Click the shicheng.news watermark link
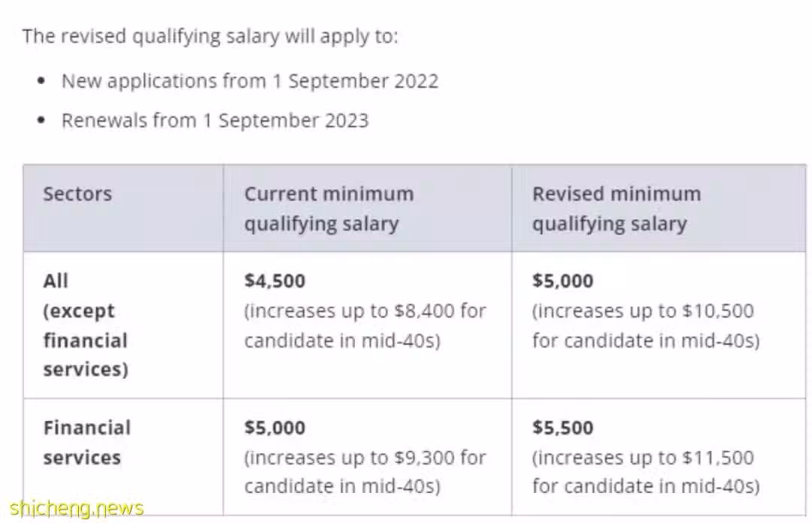The width and height of the screenshot is (812, 523). click(x=77, y=508)
